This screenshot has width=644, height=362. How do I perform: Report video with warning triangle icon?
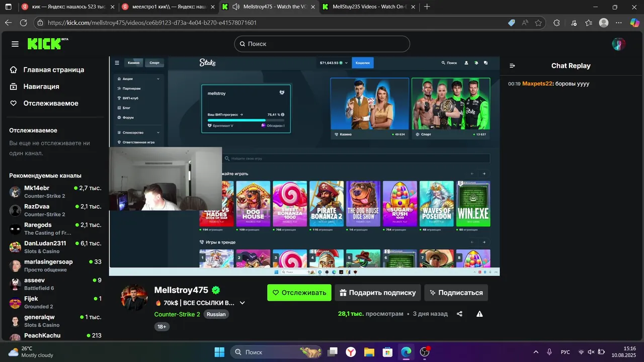point(479,314)
